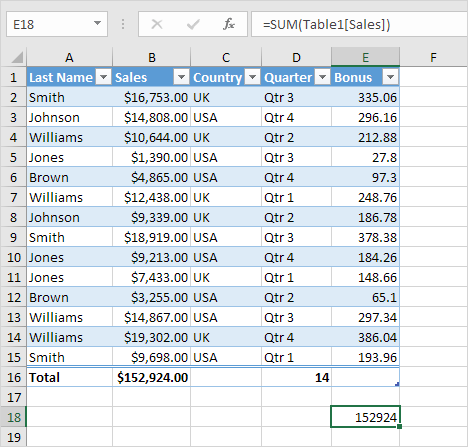468x447 pixels.
Task: Click the Insert Function fx icon
Action: coord(229,24)
